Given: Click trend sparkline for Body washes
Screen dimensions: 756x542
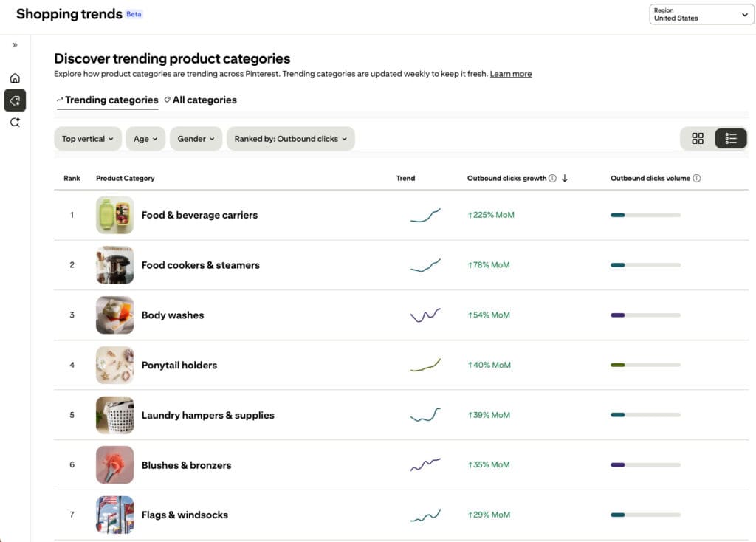Looking at the screenshot, I should tap(425, 315).
